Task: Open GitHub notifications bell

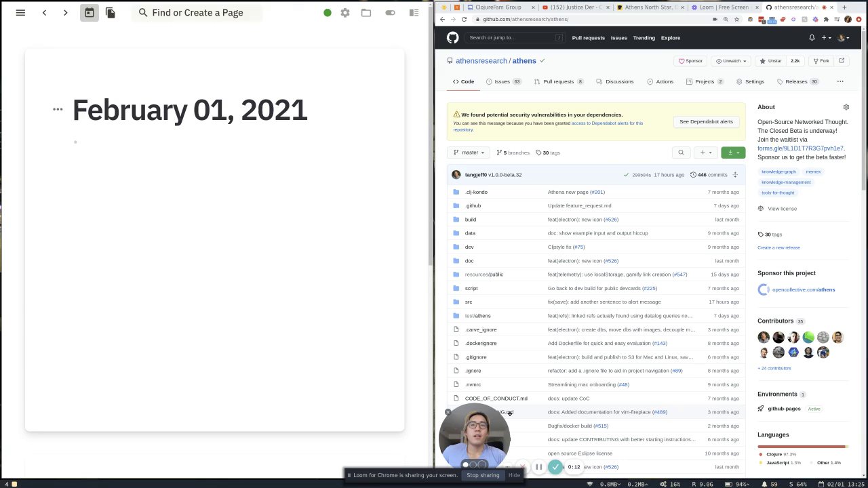Action: [x=812, y=38]
